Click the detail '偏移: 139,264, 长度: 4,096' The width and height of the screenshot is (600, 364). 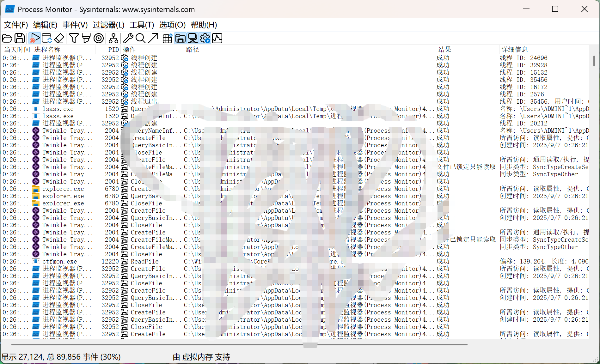tap(544, 261)
